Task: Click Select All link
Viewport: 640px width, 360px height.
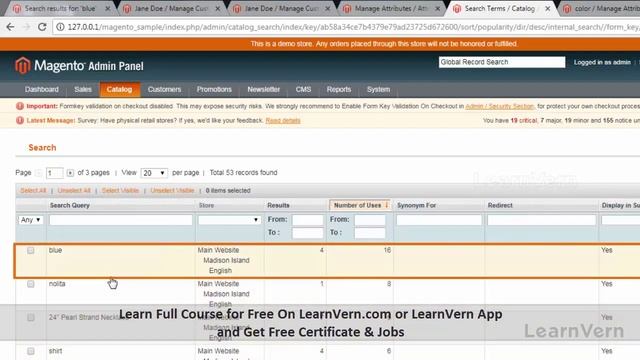Action: click(x=33, y=191)
